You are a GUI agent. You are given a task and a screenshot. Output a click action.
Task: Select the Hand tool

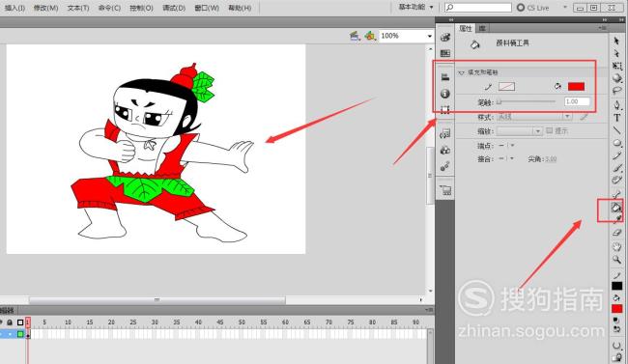(616, 246)
